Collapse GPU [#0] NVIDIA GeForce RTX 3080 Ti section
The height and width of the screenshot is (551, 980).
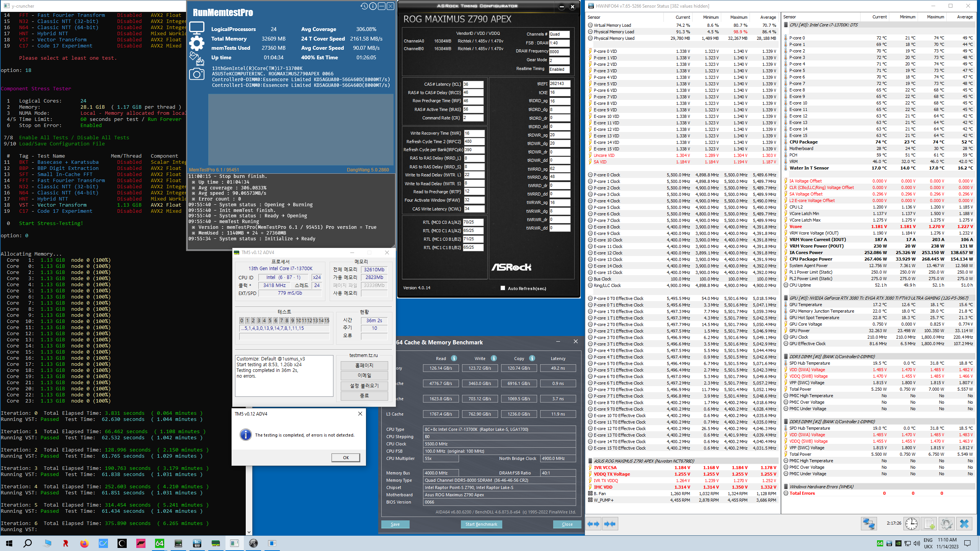pyautogui.click(x=786, y=298)
